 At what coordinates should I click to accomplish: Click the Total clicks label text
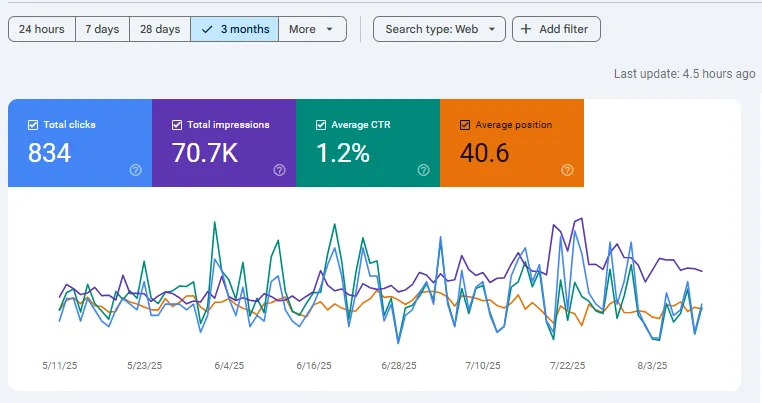[x=69, y=125]
